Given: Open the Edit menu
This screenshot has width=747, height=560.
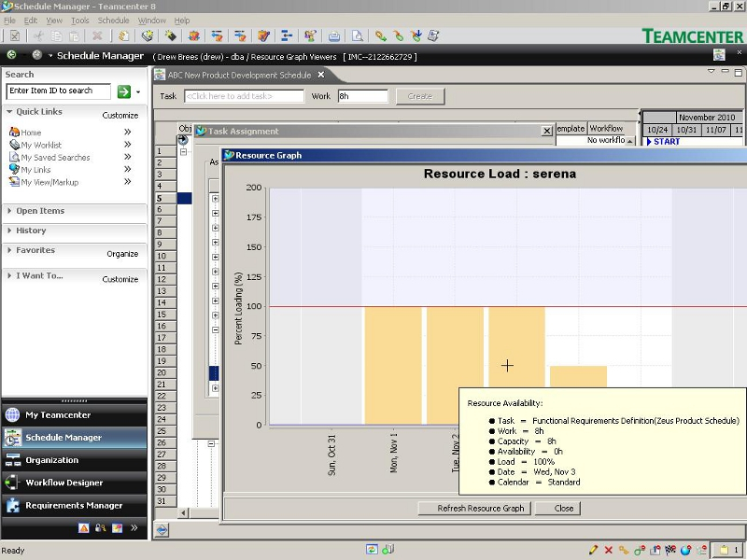Looking at the screenshot, I should pos(31,21).
